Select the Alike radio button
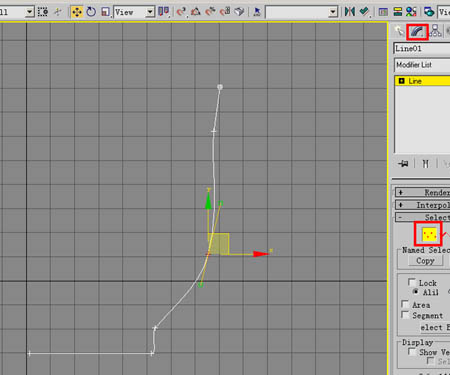This screenshot has height=375, width=450. [x=416, y=292]
